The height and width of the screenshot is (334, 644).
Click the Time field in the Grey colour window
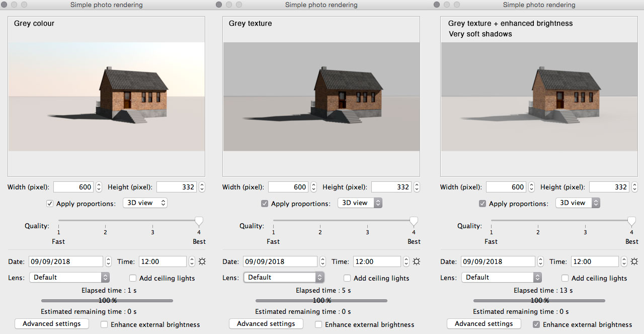[163, 261]
